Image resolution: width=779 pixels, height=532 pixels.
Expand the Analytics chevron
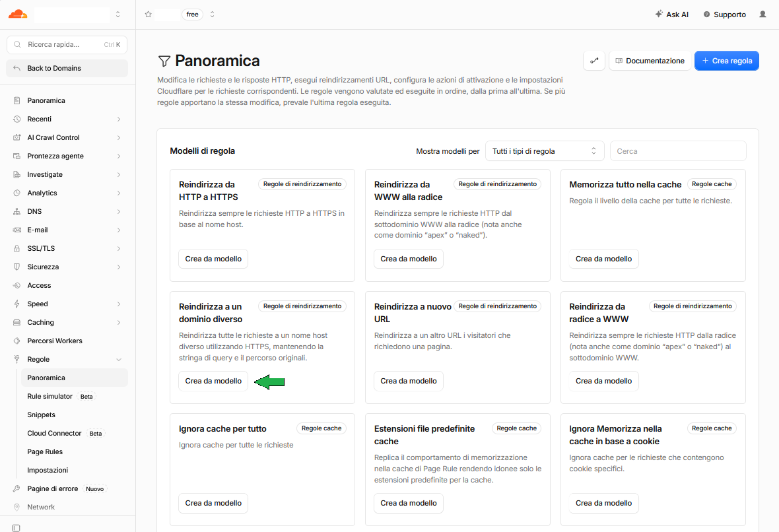point(119,193)
